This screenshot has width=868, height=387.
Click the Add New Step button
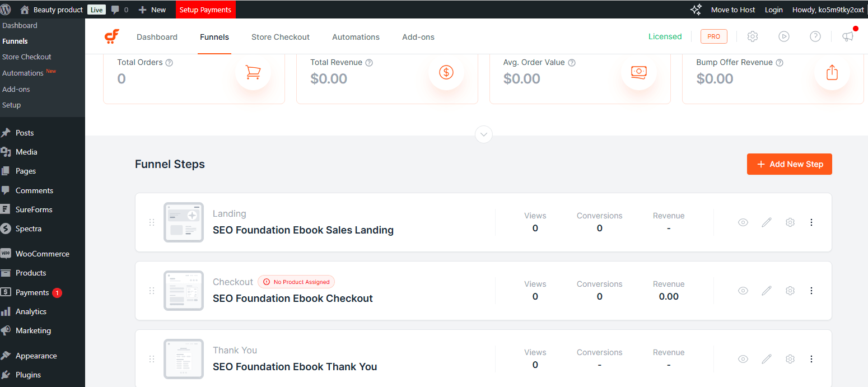click(789, 164)
